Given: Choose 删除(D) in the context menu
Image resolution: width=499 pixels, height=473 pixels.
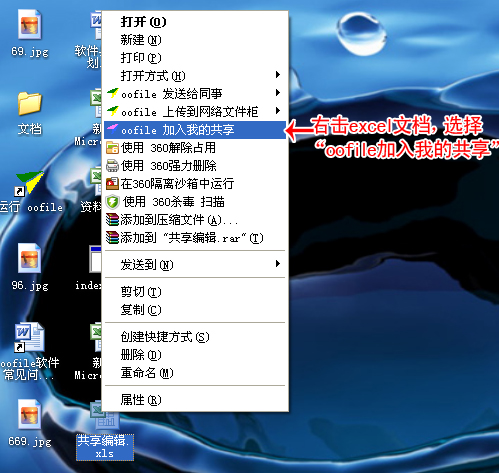Looking at the screenshot, I should (195, 355).
